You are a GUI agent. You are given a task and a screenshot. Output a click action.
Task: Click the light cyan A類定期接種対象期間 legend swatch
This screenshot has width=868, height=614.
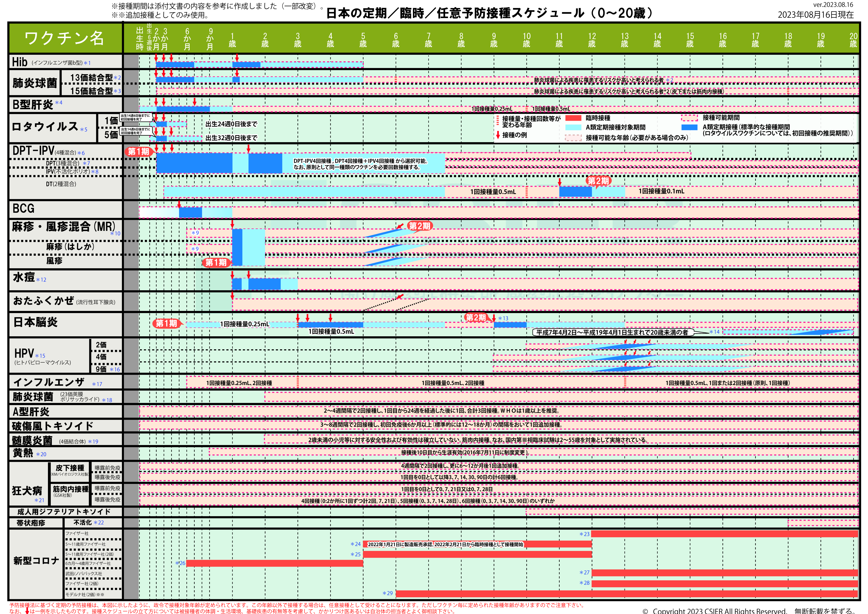[x=573, y=127]
